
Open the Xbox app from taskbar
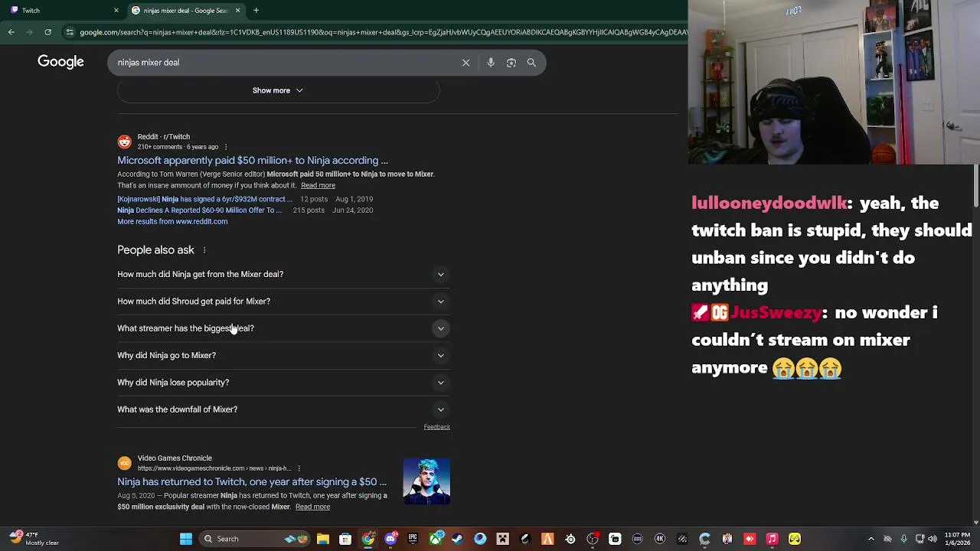(436, 539)
